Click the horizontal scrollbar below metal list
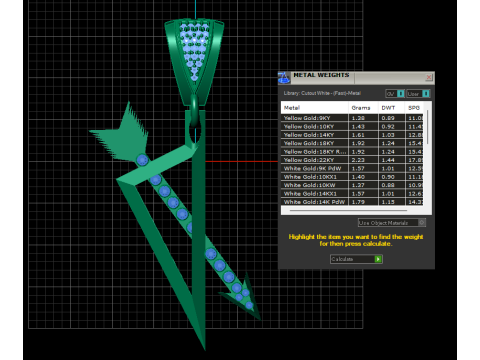The image size is (480, 360). pos(348,211)
